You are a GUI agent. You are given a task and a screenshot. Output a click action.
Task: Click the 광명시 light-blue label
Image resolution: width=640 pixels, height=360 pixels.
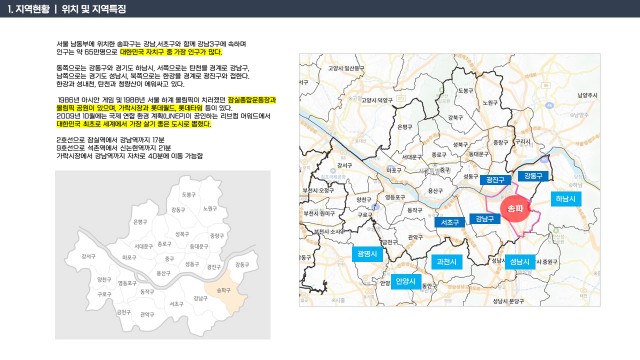point(367,254)
